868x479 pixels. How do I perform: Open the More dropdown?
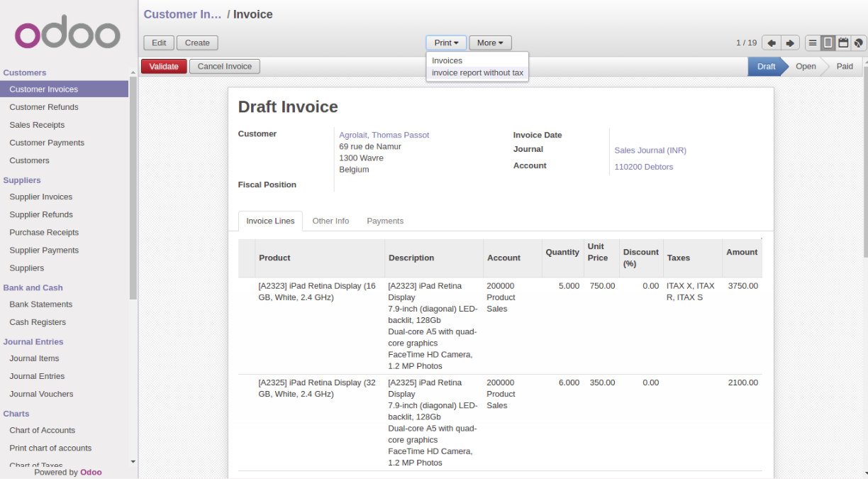coord(490,43)
